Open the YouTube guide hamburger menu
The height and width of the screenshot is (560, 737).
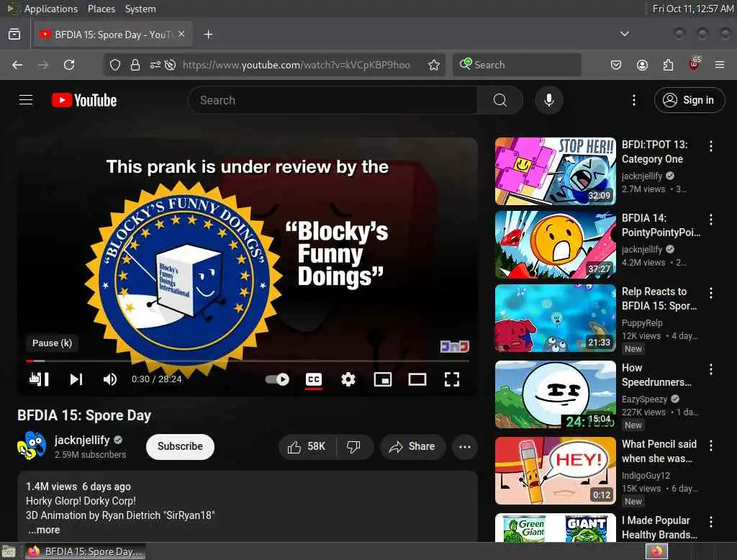(26, 99)
